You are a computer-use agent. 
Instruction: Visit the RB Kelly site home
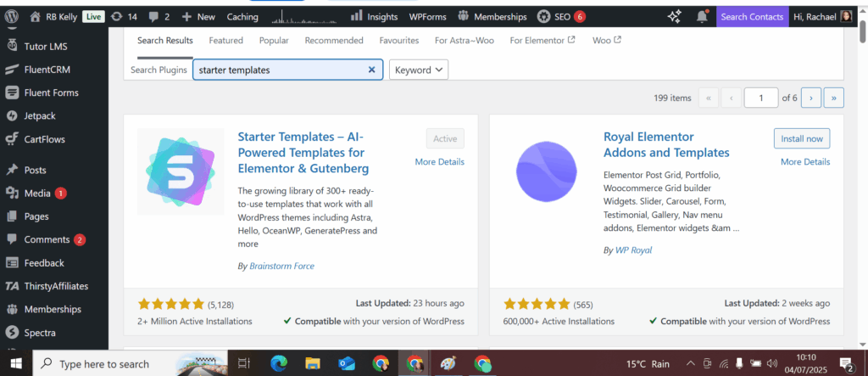[x=54, y=17]
